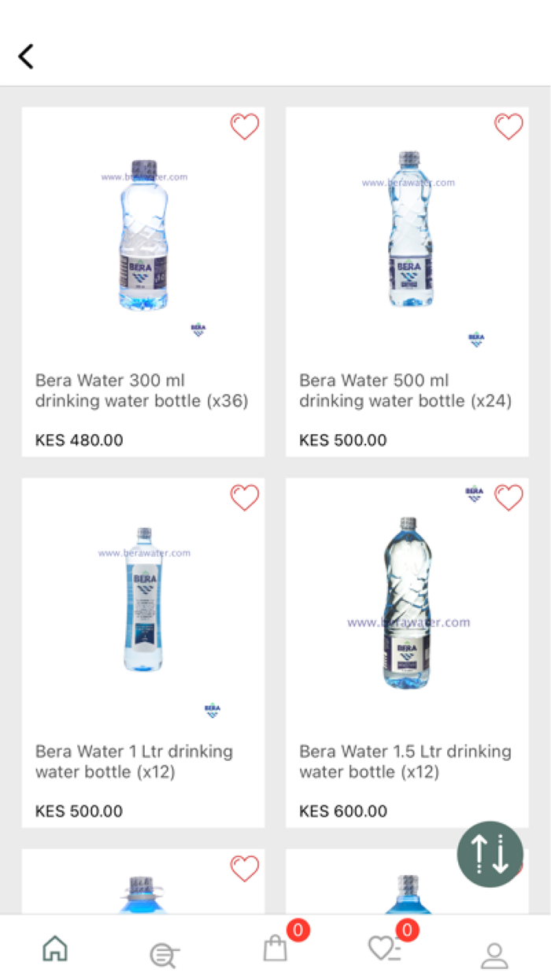Open product search using the magnifier icon
Viewport: 551px width, 980px height.
(164, 953)
